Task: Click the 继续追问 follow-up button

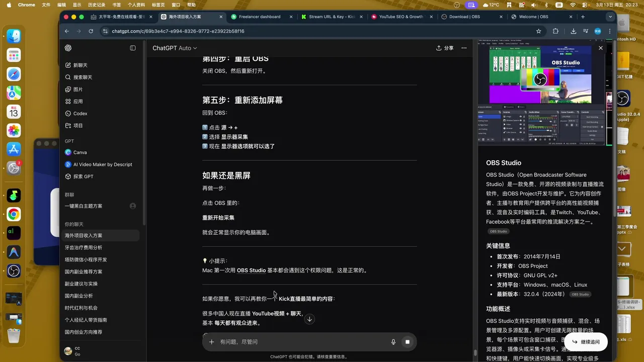Action: [x=586, y=342]
